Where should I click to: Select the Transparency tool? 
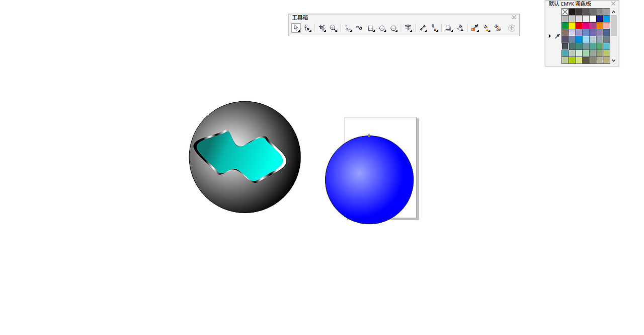coord(460,28)
